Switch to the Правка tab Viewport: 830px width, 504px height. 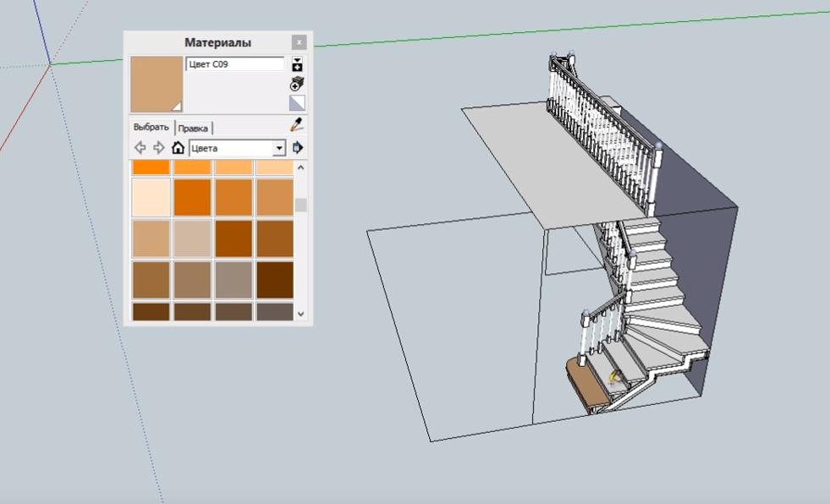[193, 128]
